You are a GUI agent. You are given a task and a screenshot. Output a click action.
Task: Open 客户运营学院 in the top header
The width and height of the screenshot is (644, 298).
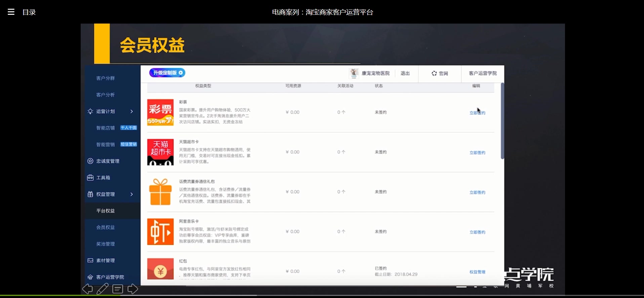[483, 73]
